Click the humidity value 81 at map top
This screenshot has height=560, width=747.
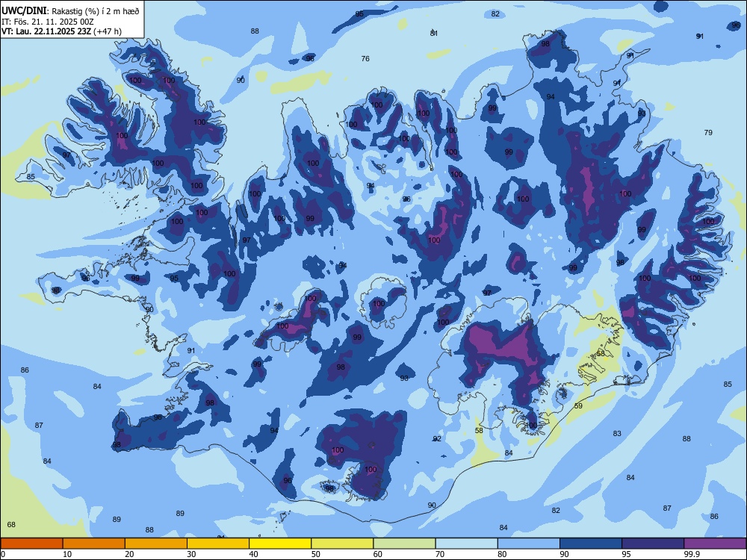pyautogui.click(x=433, y=33)
